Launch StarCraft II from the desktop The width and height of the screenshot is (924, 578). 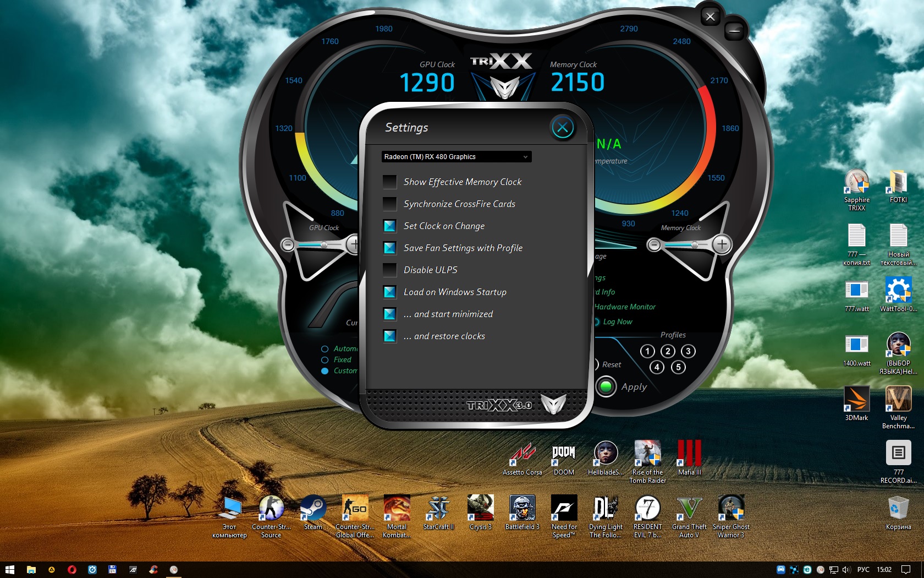coord(438,512)
